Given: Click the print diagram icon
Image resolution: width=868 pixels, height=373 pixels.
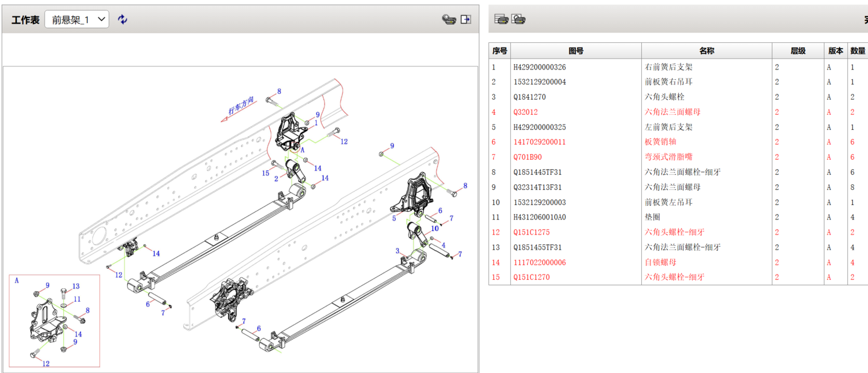Looking at the screenshot, I should tap(449, 19).
